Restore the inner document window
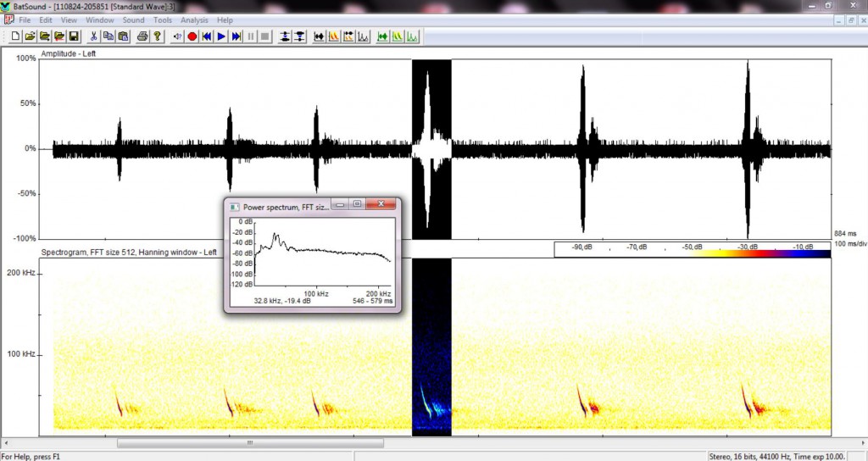Image resolution: width=868 pixels, height=461 pixels. coord(851,20)
